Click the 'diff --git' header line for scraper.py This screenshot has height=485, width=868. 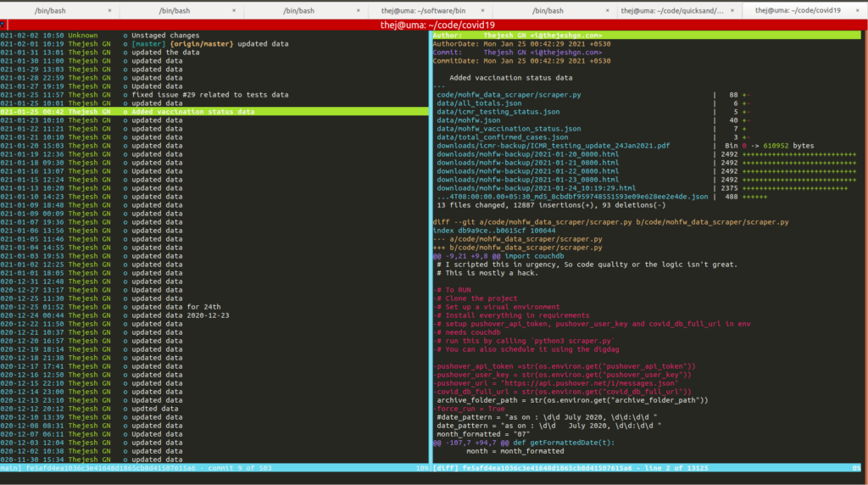click(610, 222)
